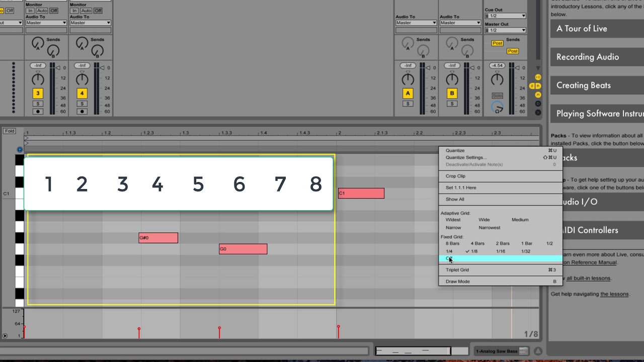
Task: Click the round view toggle at bottom right
Action: click(x=538, y=351)
